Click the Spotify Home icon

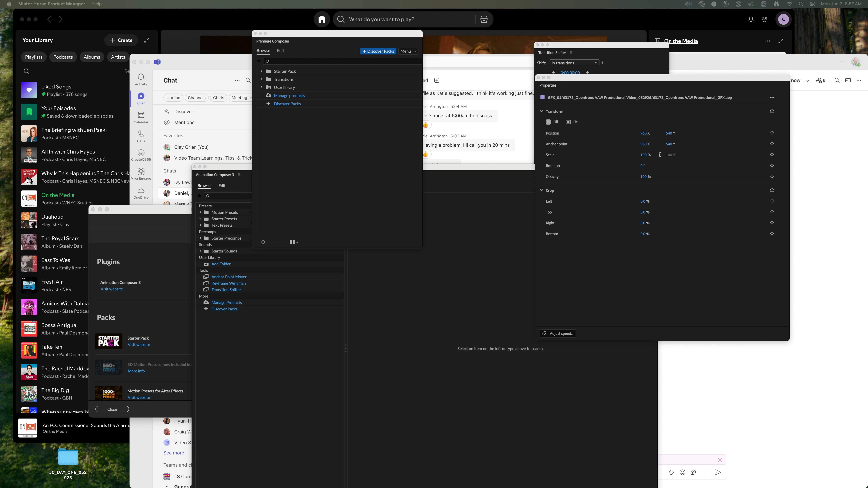pos(322,19)
